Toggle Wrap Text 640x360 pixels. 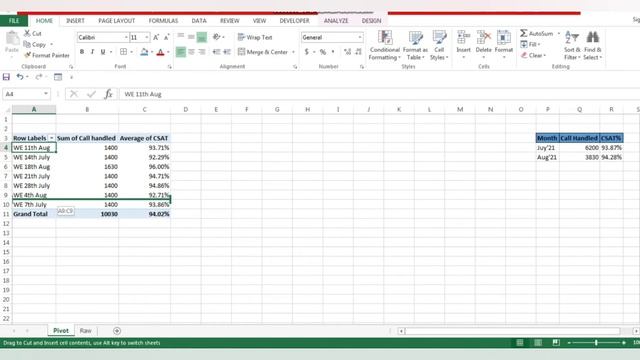click(255, 37)
